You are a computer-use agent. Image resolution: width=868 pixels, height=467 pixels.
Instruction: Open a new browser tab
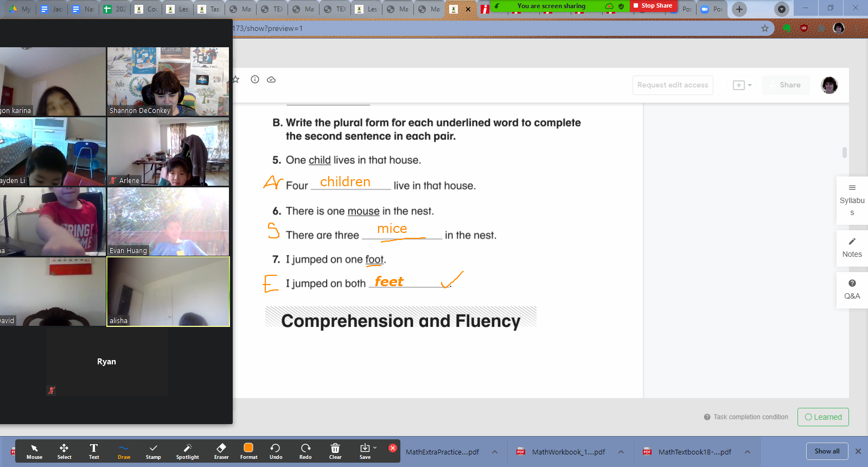coord(739,9)
